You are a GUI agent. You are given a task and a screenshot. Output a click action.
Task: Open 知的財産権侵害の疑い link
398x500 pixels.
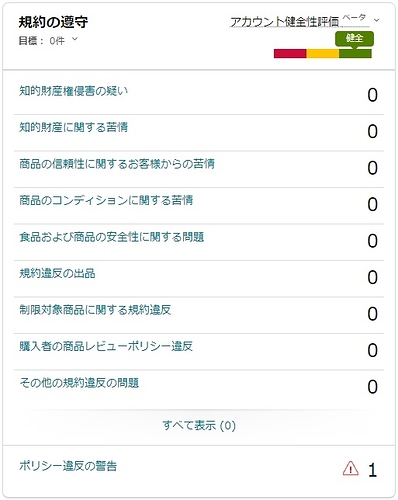point(73,91)
